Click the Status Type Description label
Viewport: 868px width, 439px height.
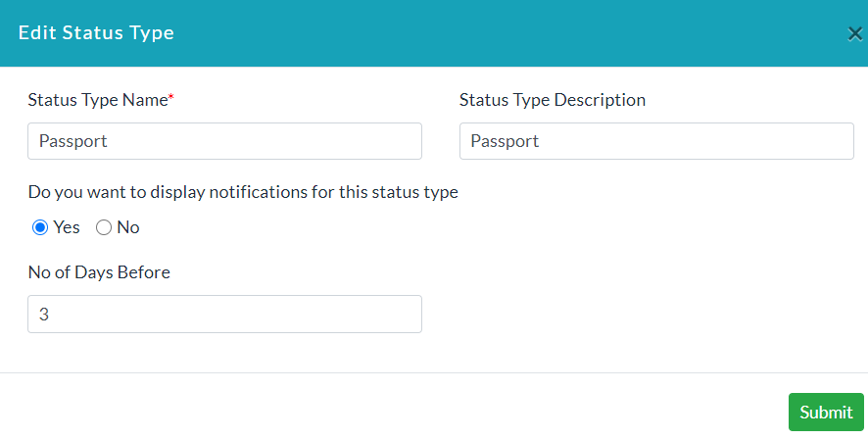(x=553, y=100)
